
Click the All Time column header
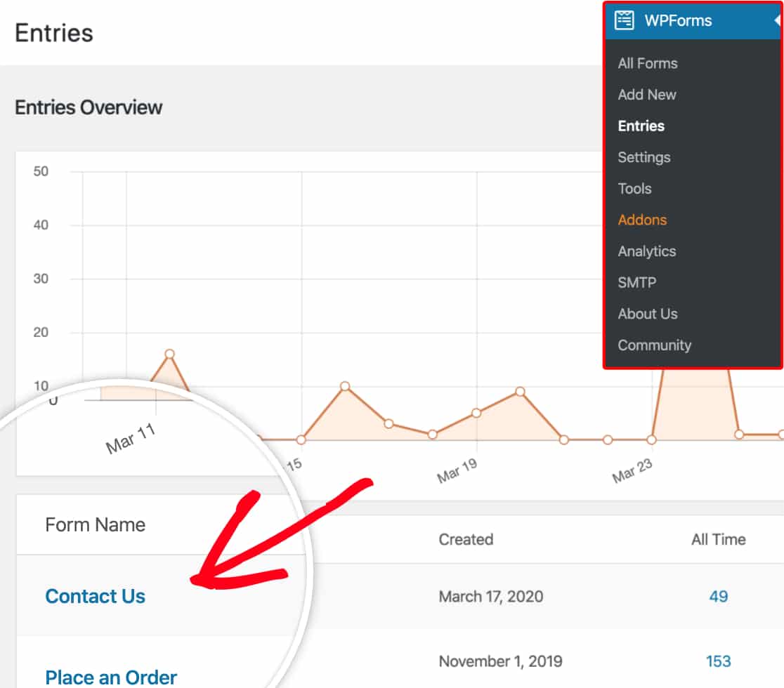718,539
